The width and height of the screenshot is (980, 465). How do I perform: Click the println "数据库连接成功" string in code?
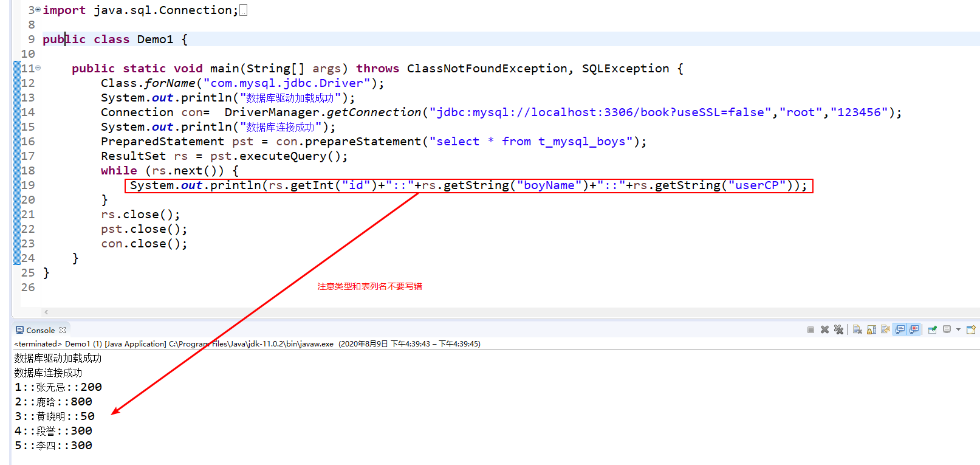(280, 126)
